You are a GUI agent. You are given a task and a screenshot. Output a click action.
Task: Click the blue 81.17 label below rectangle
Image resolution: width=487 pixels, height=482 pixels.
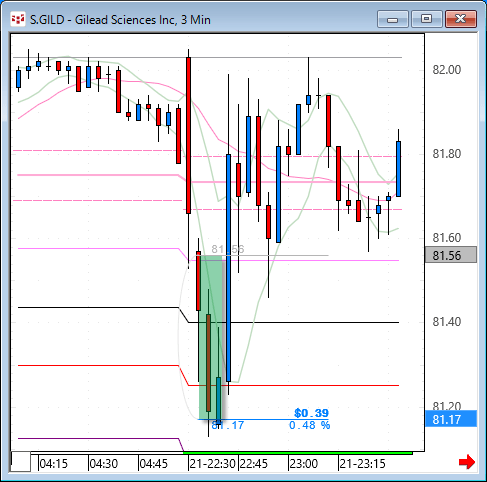tap(228, 425)
